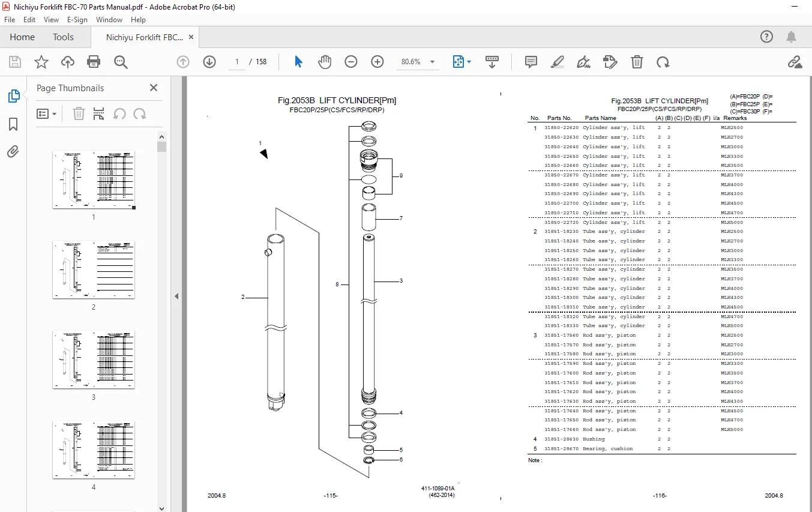This screenshot has height=512, width=812.
Task: Rotate thumbnails counterclockwise
Action: click(x=119, y=113)
